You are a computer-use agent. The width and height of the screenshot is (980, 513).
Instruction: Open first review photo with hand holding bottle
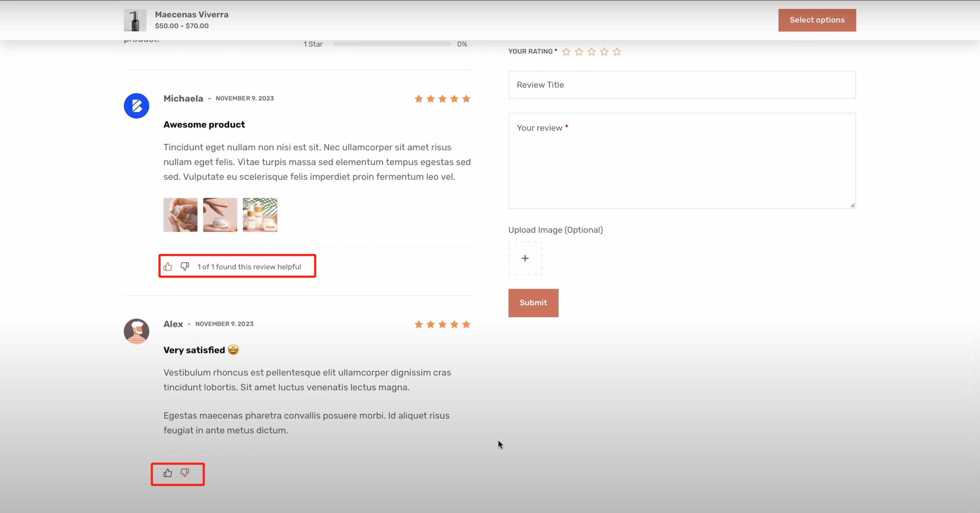(x=180, y=215)
